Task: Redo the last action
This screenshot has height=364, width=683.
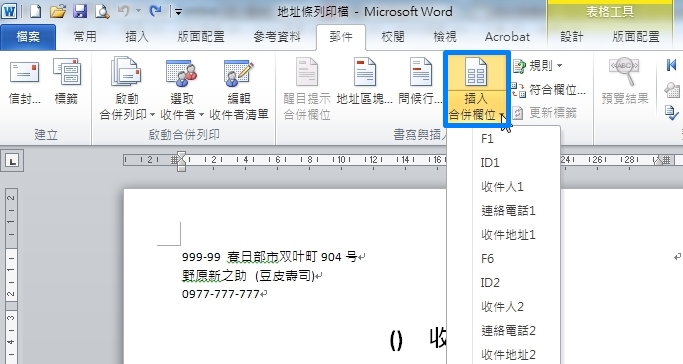Action: [x=155, y=11]
